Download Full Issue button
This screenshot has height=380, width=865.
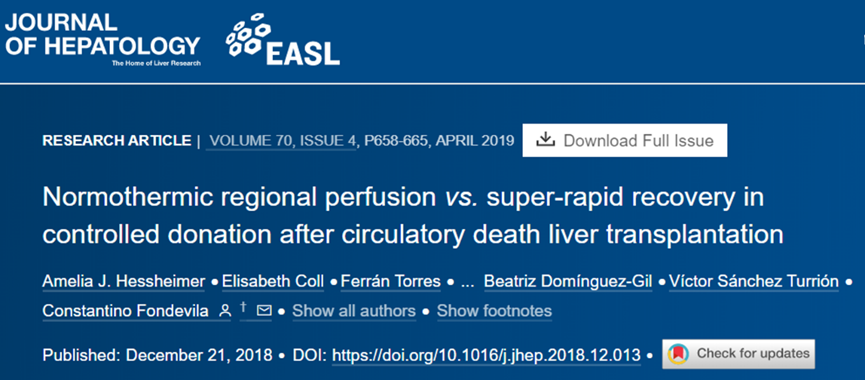[x=624, y=140]
